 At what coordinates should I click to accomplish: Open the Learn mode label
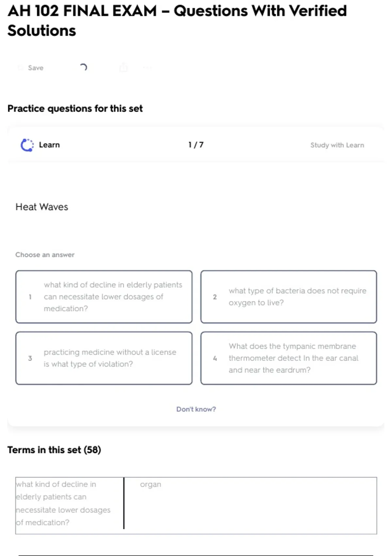click(x=49, y=145)
